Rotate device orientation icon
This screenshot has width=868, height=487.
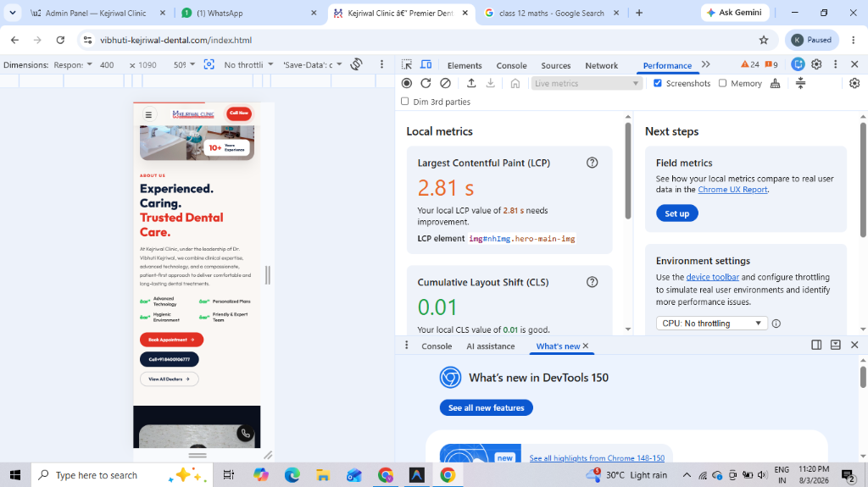pyautogui.click(x=357, y=64)
